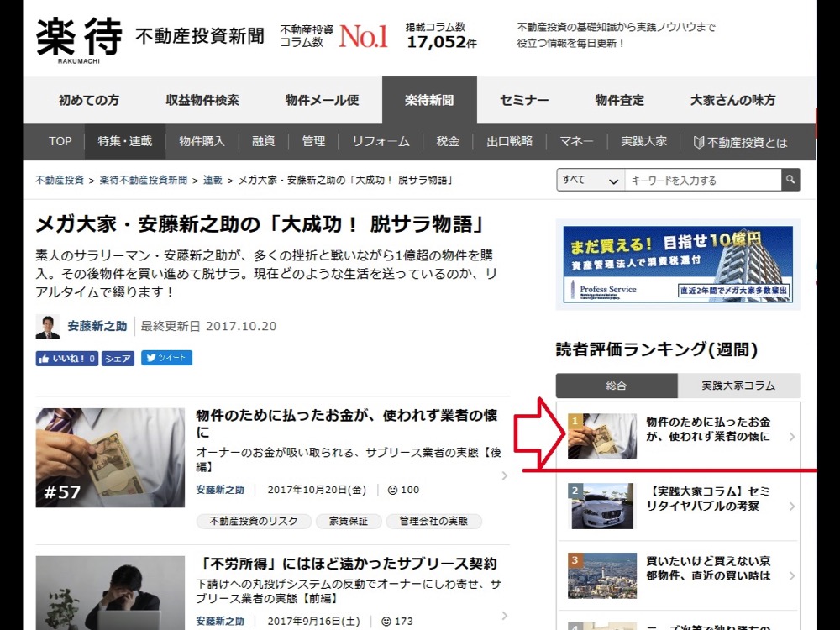Click author 安藤新之助 under the サブリース契約 article
This screenshot has width=840, height=630.
pos(220,622)
